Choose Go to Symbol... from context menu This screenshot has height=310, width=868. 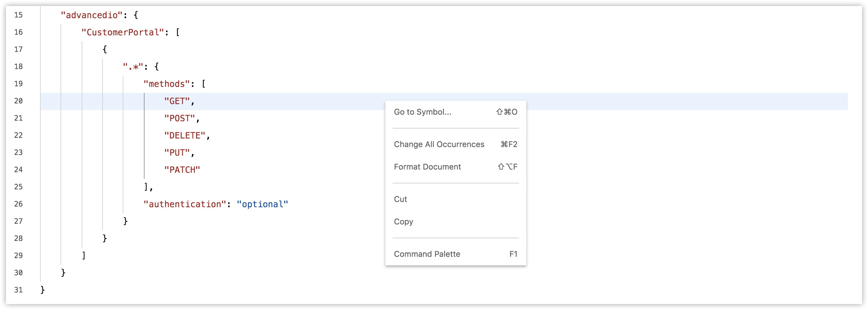(x=456, y=112)
